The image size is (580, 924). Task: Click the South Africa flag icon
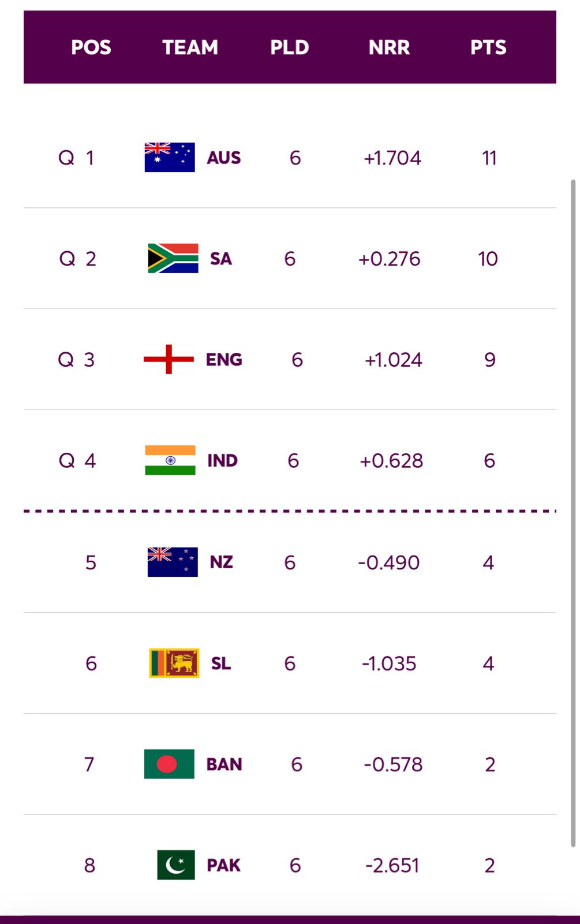[x=173, y=258]
